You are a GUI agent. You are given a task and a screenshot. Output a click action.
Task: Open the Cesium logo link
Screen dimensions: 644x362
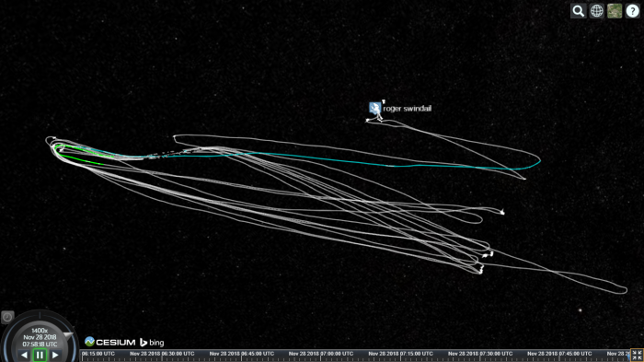coord(109,342)
